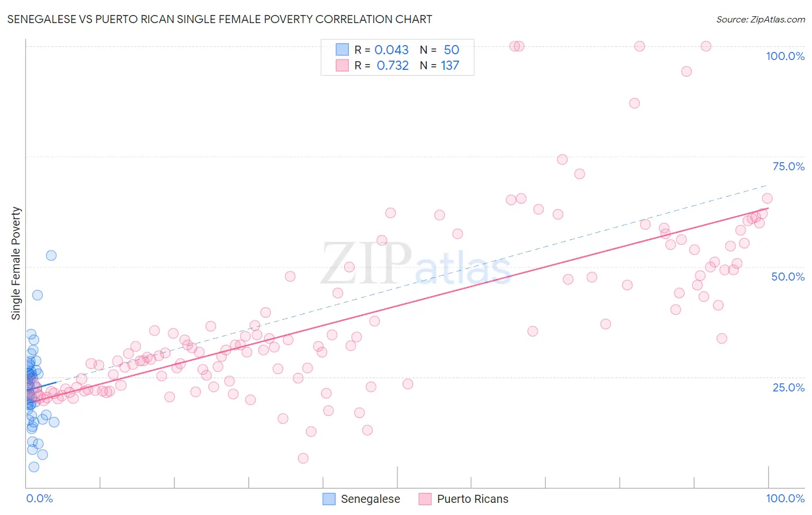Open the Source: ZipAtlas.com link
812x515 pixels.
760,19
